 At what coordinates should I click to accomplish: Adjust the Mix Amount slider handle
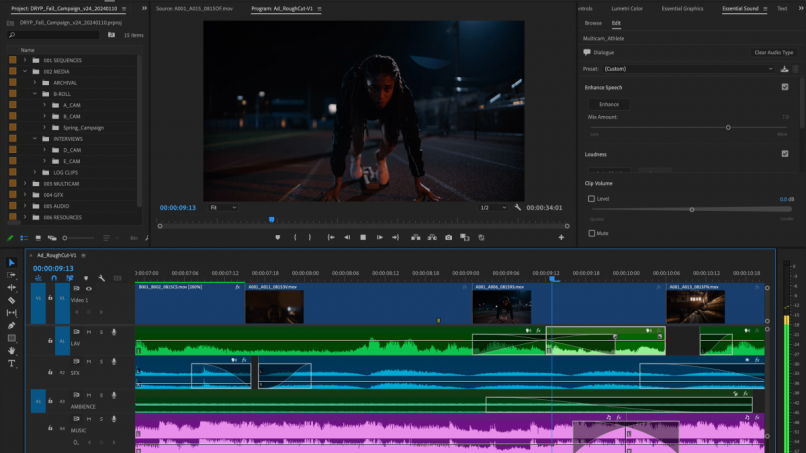tap(728, 128)
